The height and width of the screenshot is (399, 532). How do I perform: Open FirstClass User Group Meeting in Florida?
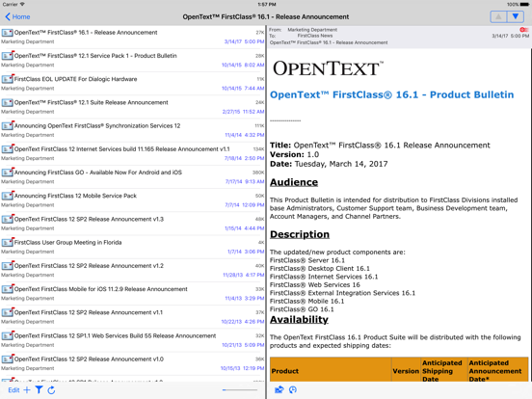(132, 247)
